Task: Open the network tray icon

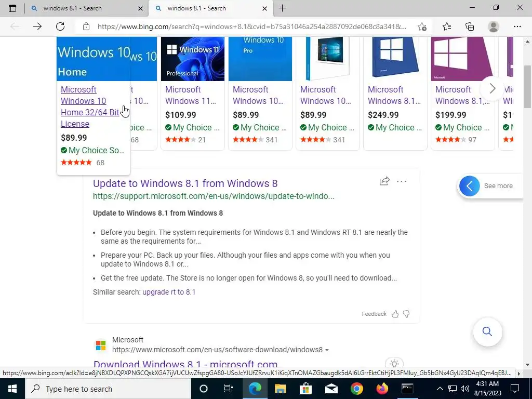Action: [x=453, y=389]
